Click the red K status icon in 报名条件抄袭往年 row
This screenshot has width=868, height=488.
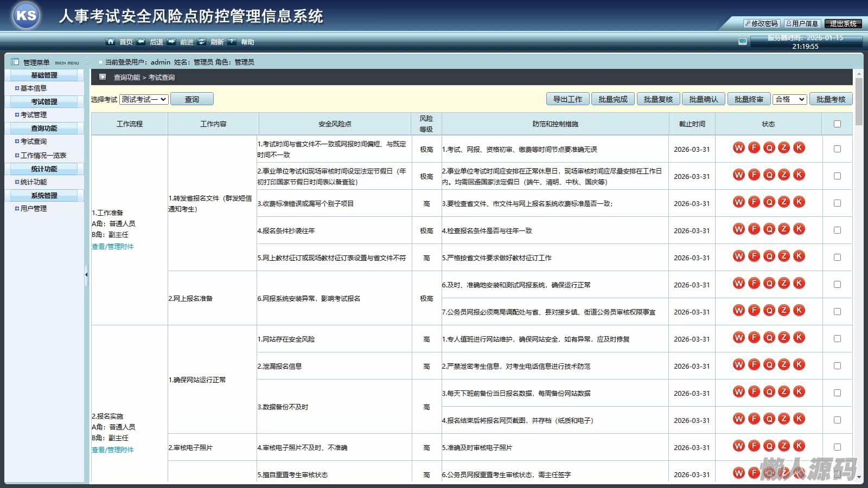[799, 229]
